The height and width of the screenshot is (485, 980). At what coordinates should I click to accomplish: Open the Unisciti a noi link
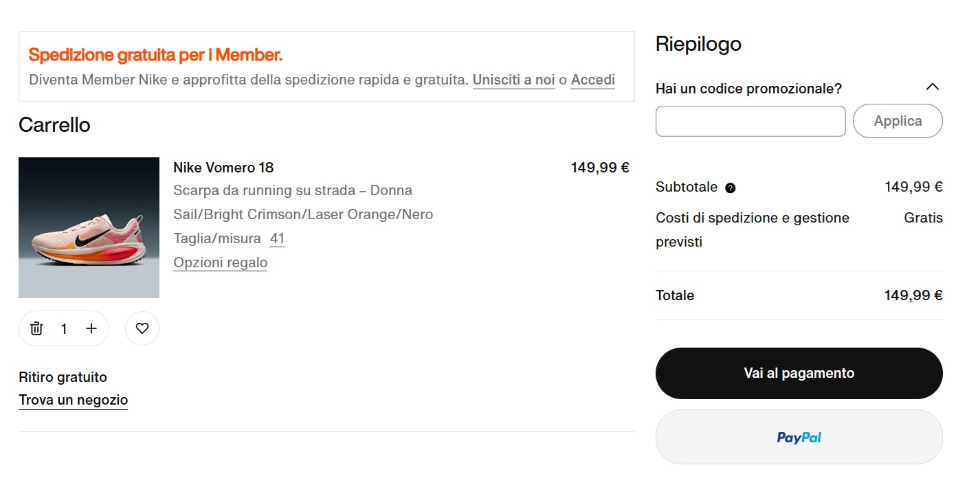pyautogui.click(x=513, y=80)
